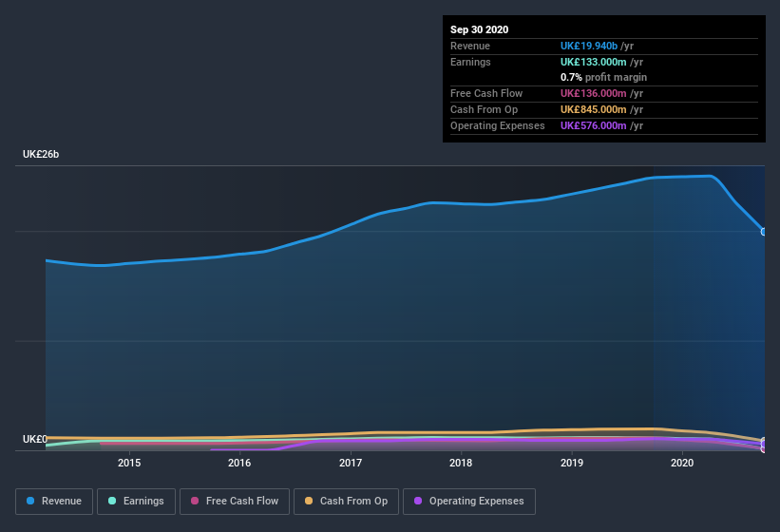Click the 0.7% profit margin text

[603, 77]
